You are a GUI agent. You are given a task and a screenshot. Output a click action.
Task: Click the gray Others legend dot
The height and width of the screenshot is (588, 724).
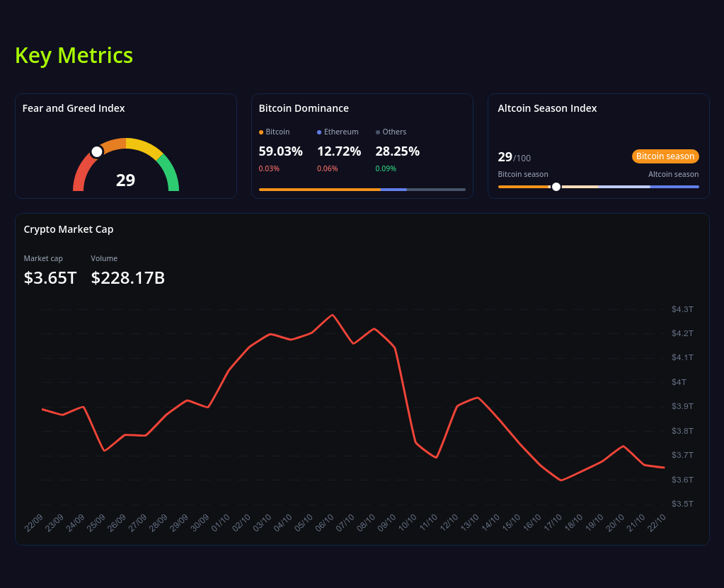point(378,132)
